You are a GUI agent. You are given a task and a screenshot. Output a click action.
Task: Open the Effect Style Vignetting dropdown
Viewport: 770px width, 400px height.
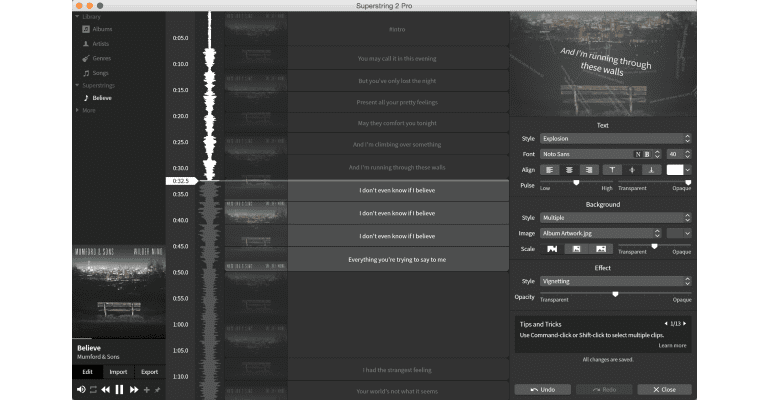(614, 281)
